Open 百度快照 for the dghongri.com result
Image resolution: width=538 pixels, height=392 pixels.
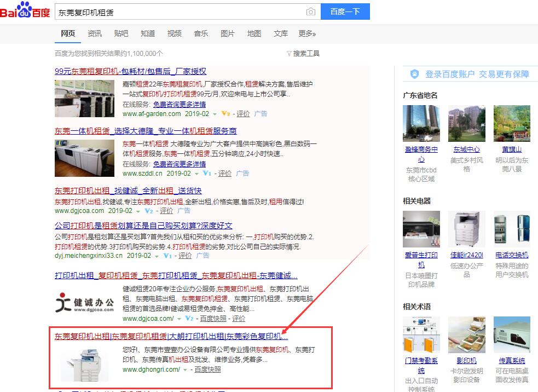[x=207, y=370]
